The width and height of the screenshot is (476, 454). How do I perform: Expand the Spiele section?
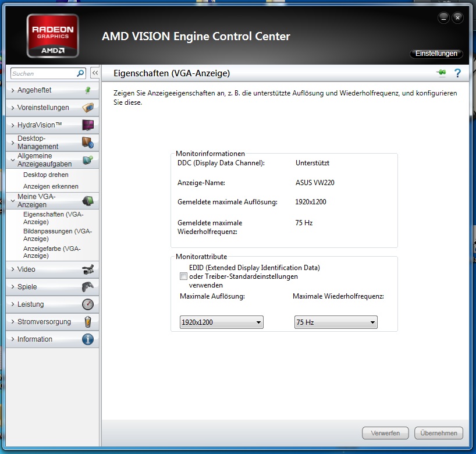(52, 287)
